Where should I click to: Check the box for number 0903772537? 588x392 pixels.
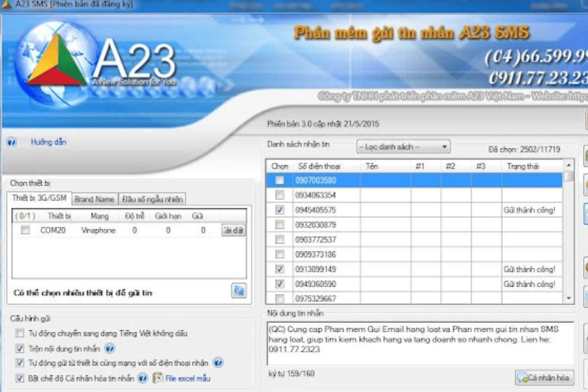[x=279, y=240]
